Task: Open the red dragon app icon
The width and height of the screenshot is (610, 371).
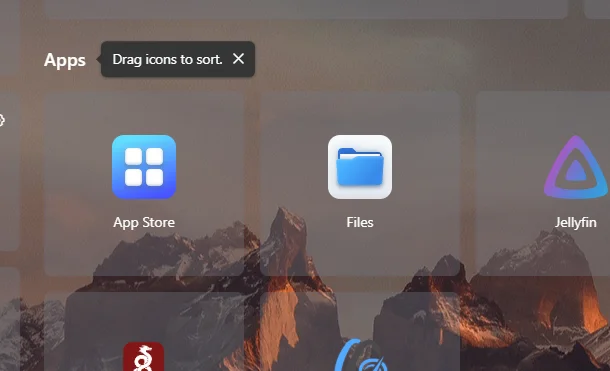Action: (x=144, y=357)
